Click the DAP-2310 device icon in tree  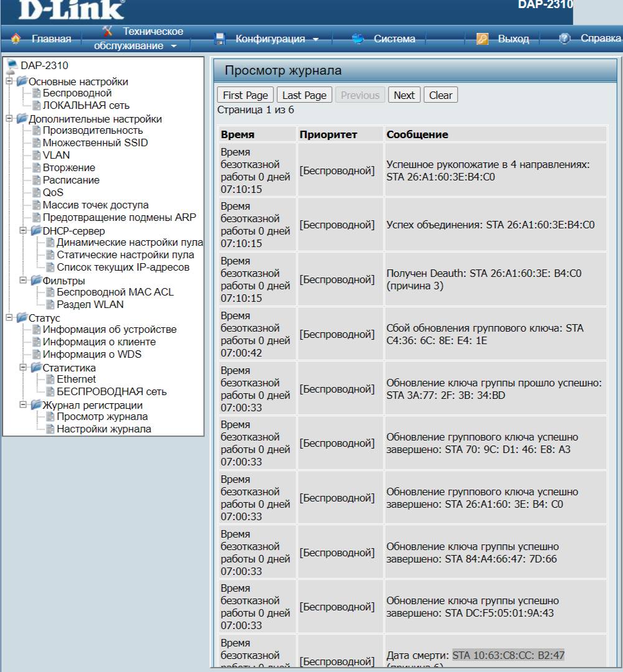click(x=12, y=66)
